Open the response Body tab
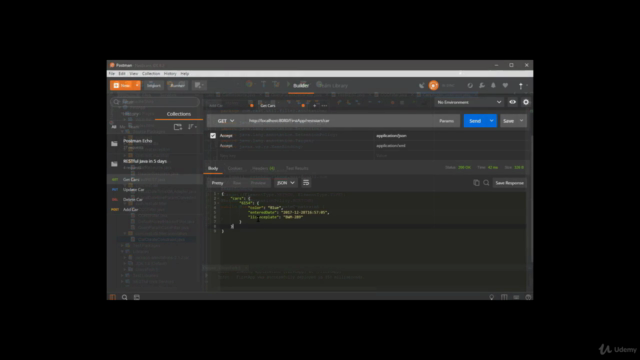Screen dimensions: 640x360 point(213,168)
